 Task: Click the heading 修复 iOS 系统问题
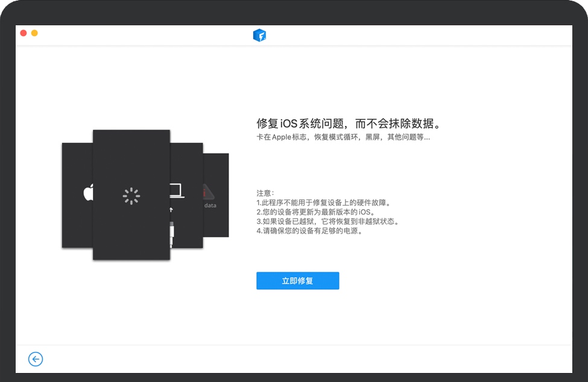[349, 124]
